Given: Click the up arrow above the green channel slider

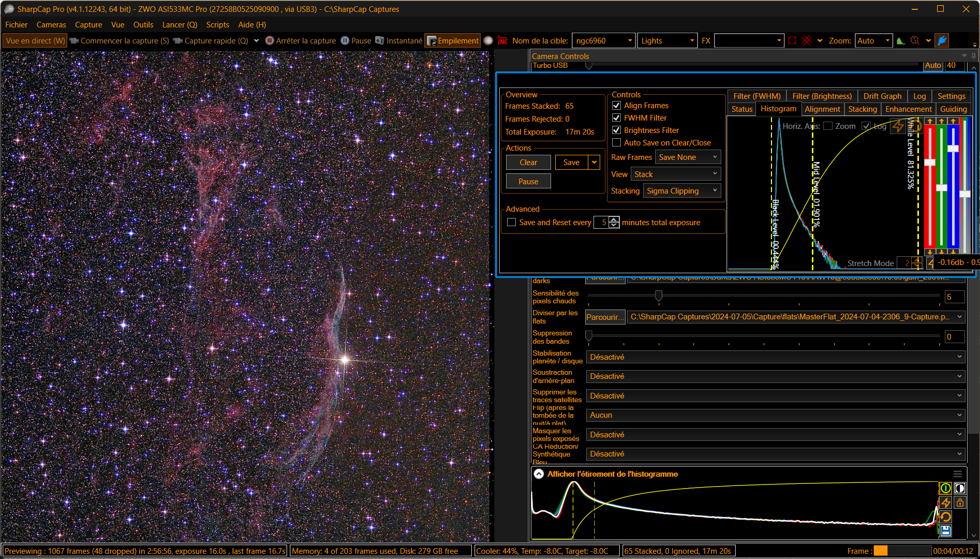Looking at the screenshot, I should [x=942, y=121].
